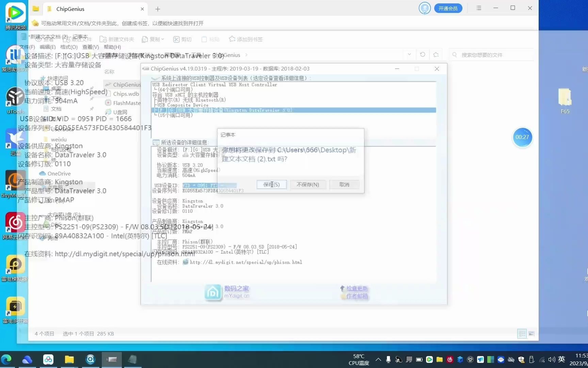Switch to list view layout icon

click(522, 334)
